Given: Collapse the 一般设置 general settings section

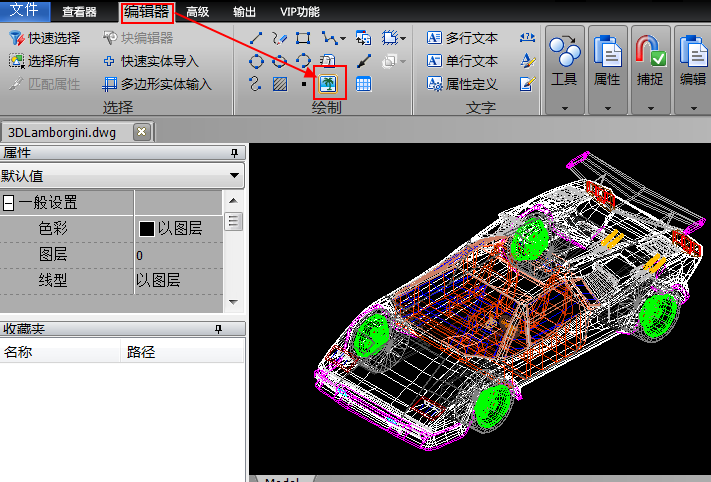Looking at the screenshot, I should (x=8, y=203).
